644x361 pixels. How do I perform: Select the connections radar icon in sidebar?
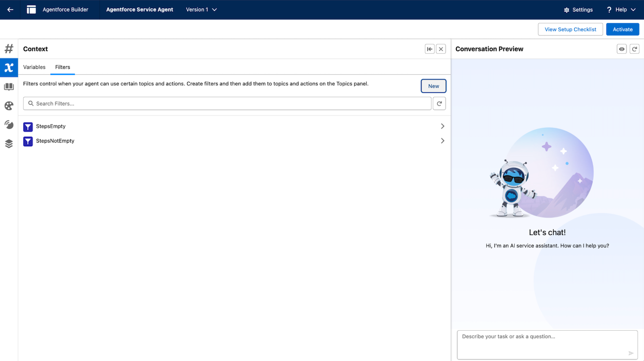(x=9, y=124)
